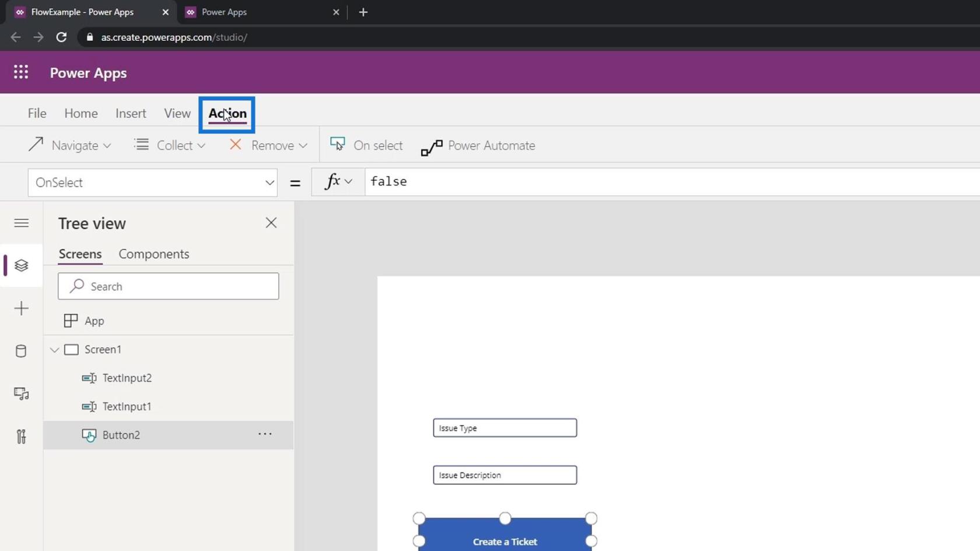This screenshot has height=551, width=980.
Task: Open the File menu
Action: pyautogui.click(x=37, y=113)
